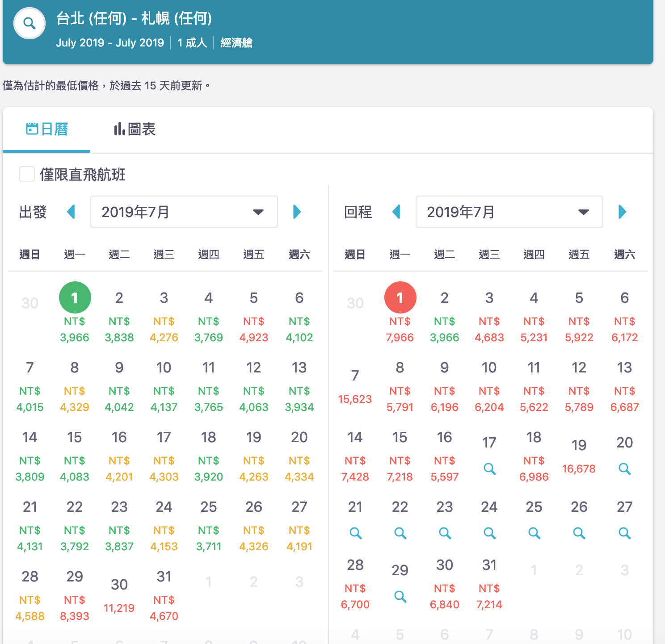Search return prices for July 24
The image size is (665, 644).
coord(489,533)
